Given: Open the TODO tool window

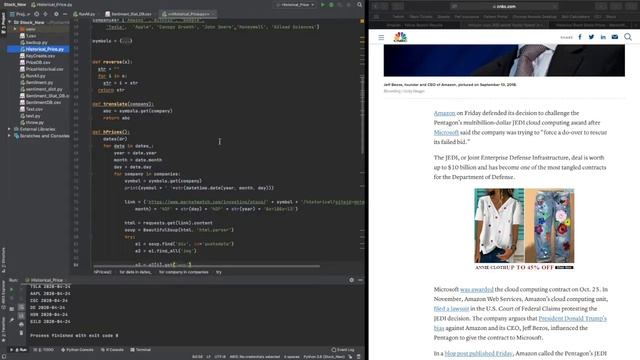Looking at the screenshot, I should [x=44, y=350].
